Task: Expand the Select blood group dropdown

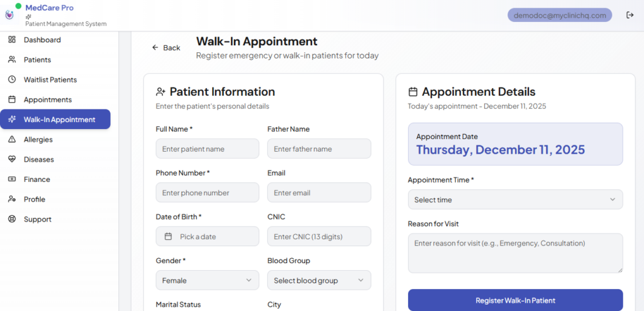Action: coord(319,280)
